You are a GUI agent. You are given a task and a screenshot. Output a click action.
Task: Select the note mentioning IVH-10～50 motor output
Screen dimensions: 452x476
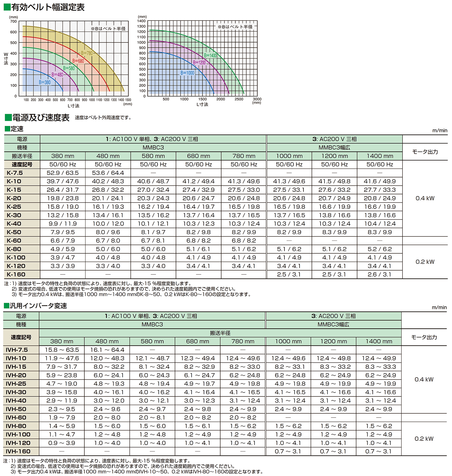point(137,471)
